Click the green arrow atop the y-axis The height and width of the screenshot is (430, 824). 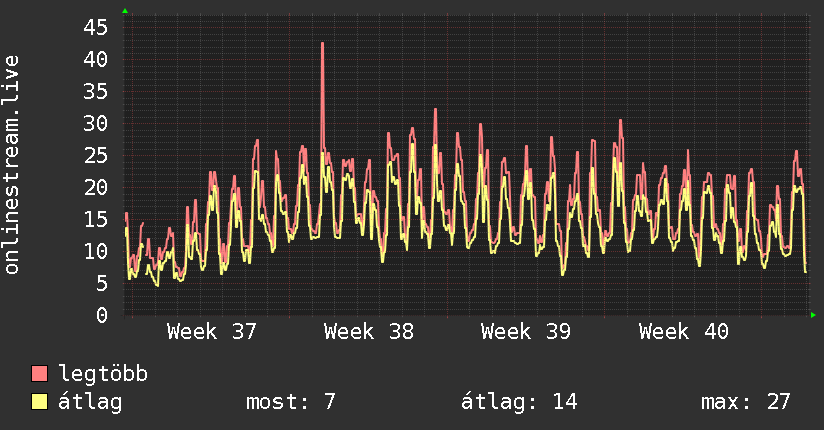tap(125, 11)
